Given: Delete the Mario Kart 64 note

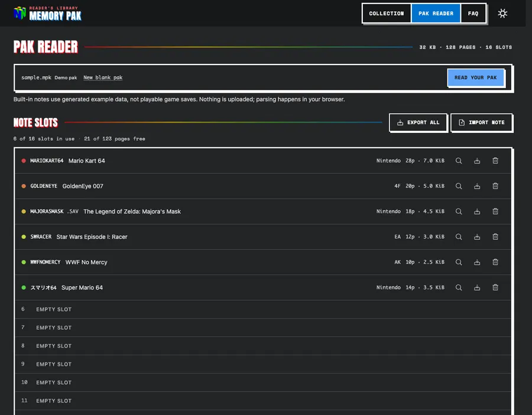Looking at the screenshot, I should 495,161.
